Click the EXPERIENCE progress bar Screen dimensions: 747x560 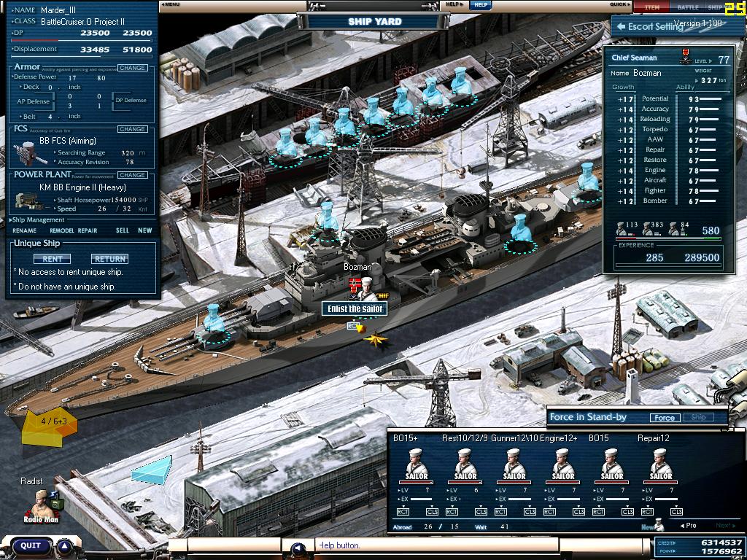click(668, 265)
